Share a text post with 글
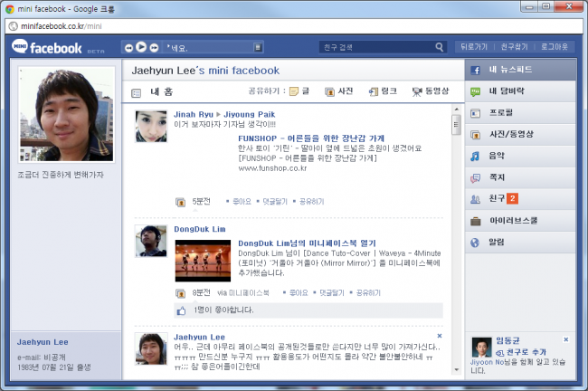This screenshot has height=391, width=588. (x=299, y=91)
